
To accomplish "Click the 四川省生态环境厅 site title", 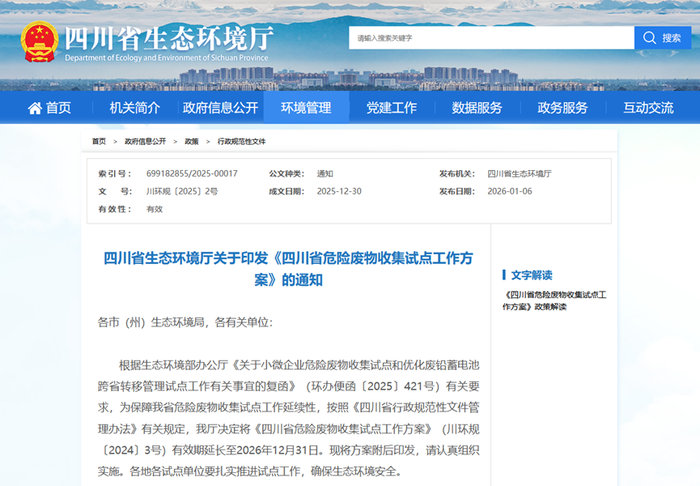I will 169,38.
